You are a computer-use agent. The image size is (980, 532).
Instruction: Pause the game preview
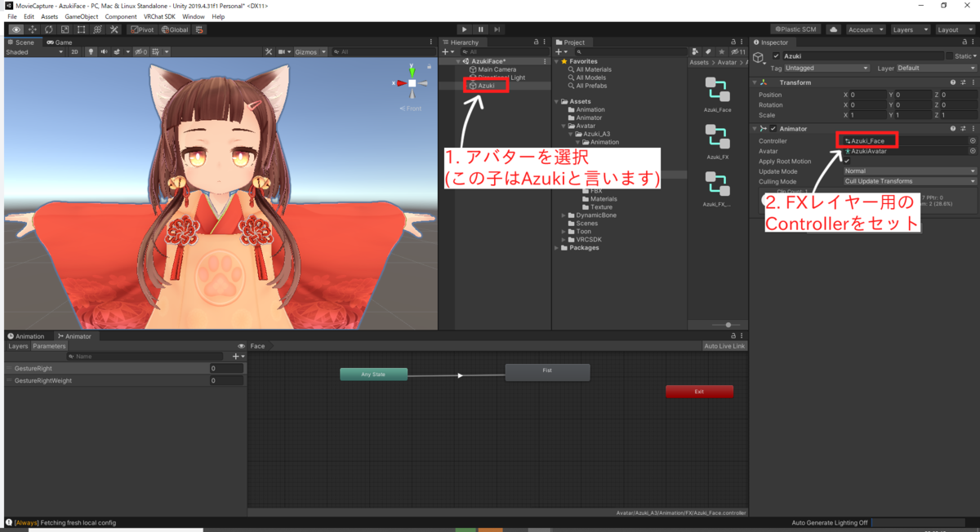pyautogui.click(x=480, y=29)
